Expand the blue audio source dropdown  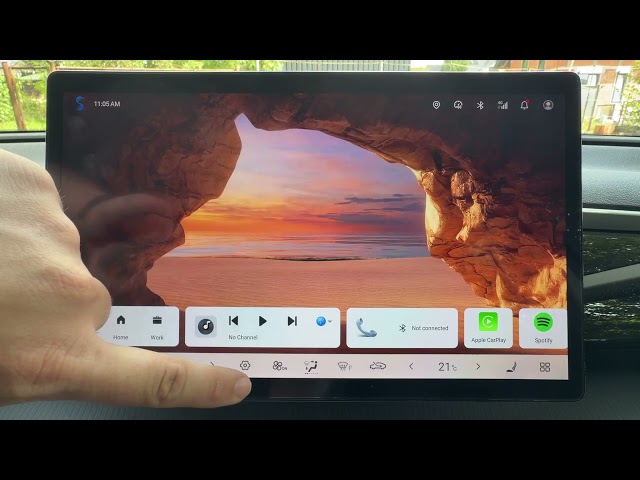pos(324,322)
